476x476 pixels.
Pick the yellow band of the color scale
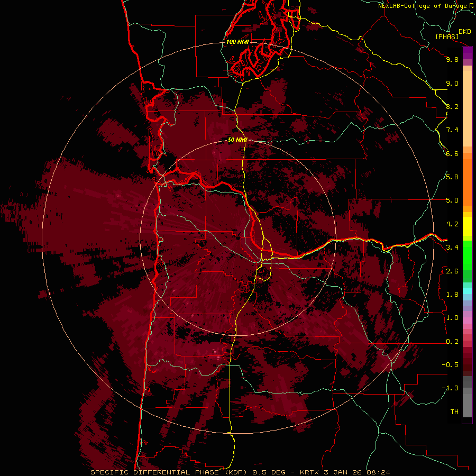467,226
